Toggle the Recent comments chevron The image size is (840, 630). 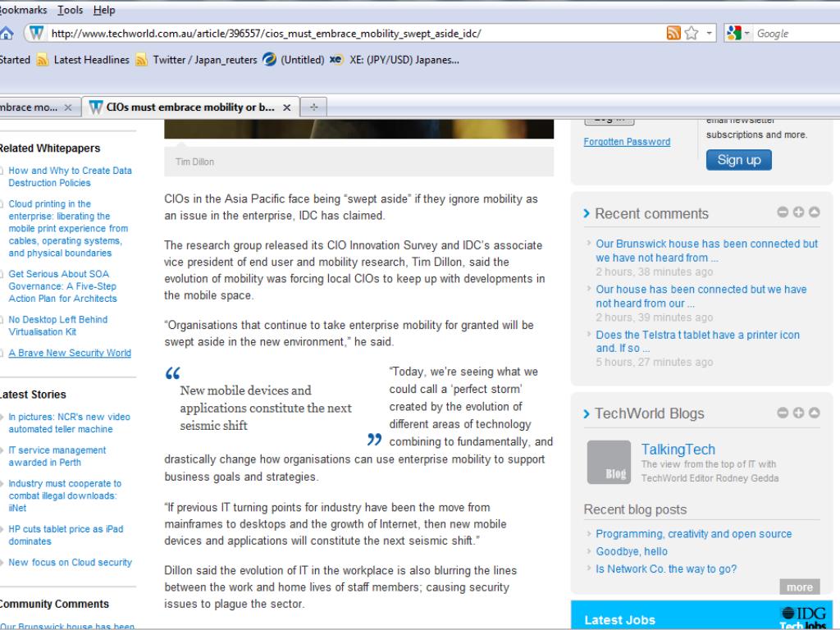(587, 214)
